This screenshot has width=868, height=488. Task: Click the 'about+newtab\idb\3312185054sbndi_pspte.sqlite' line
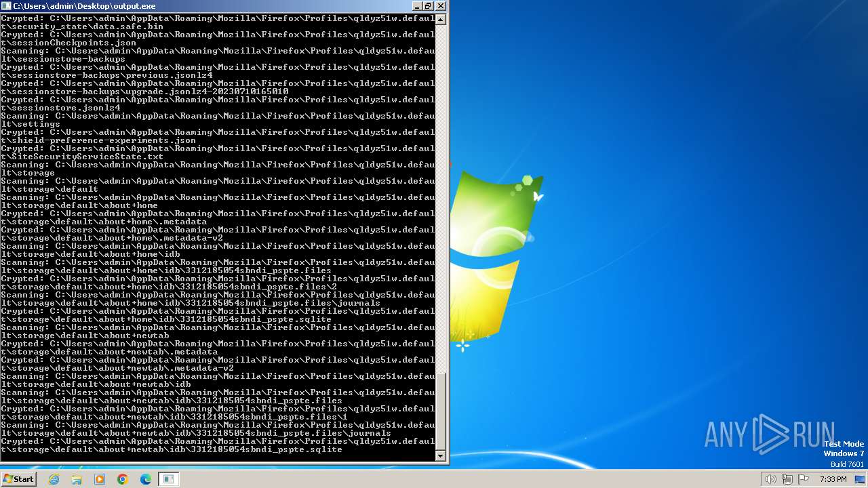(x=172, y=449)
